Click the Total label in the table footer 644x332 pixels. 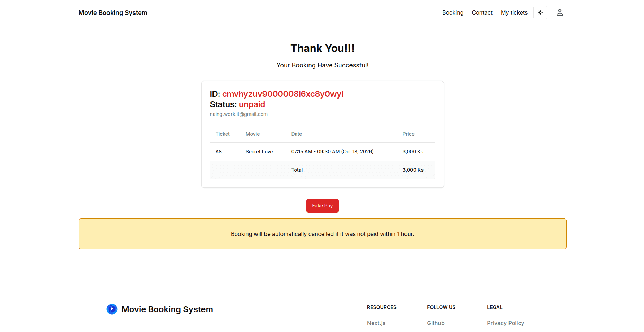click(x=297, y=170)
